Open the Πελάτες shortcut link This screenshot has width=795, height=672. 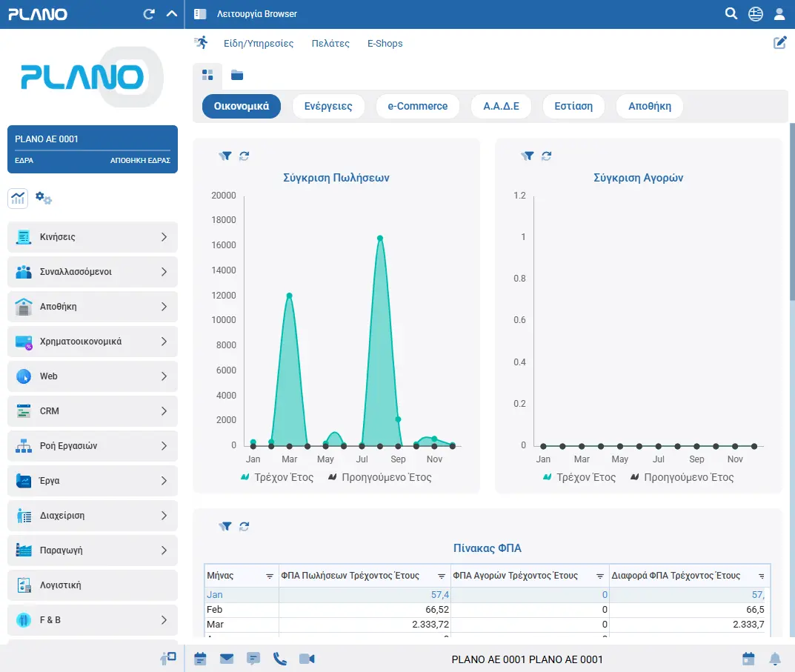[x=330, y=44]
